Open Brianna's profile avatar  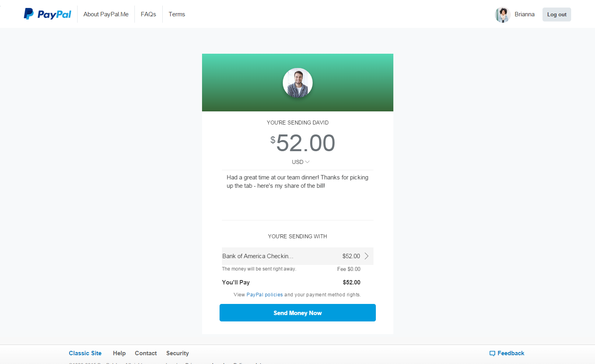(x=503, y=15)
